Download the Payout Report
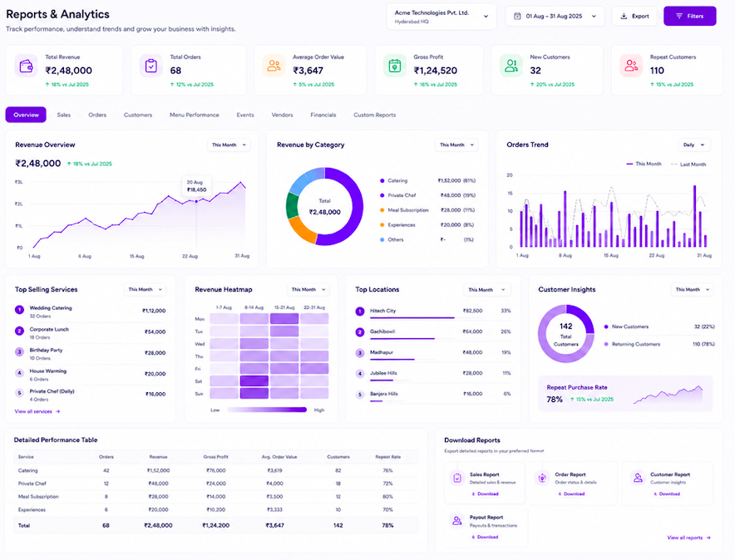The width and height of the screenshot is (735, 560). pos(485,537)
